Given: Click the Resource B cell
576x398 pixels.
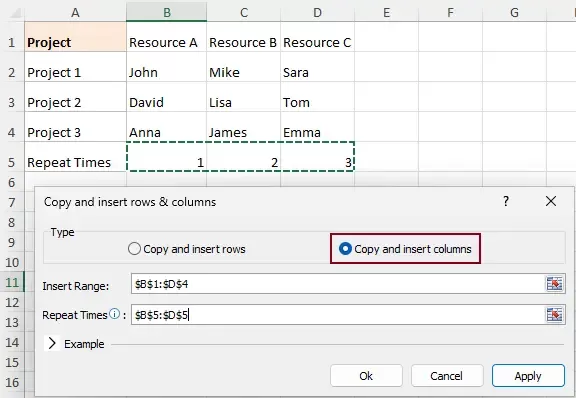Looking at the screenshot, I should pyautogui.click(x=244, y=37).
